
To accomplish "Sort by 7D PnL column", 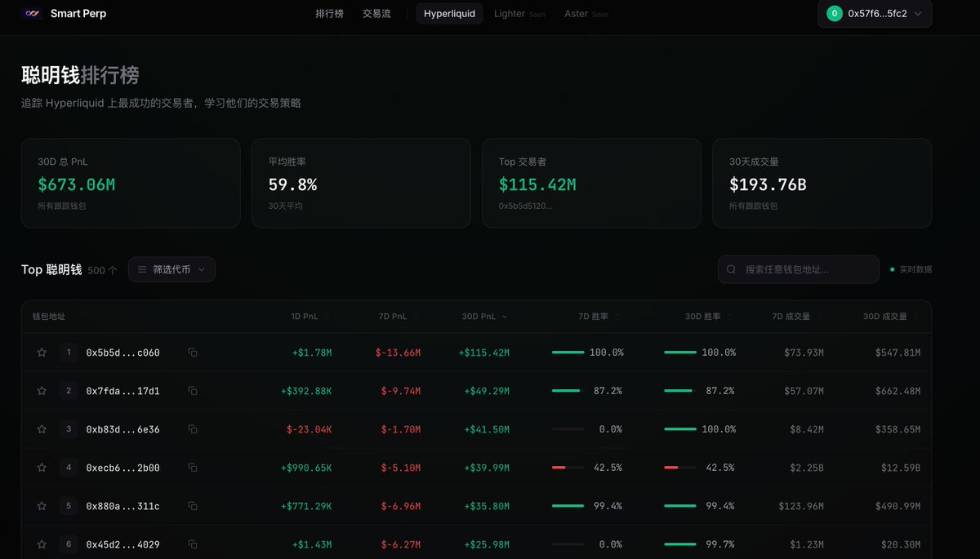I will pyautogui.click(x=398, y=317).
